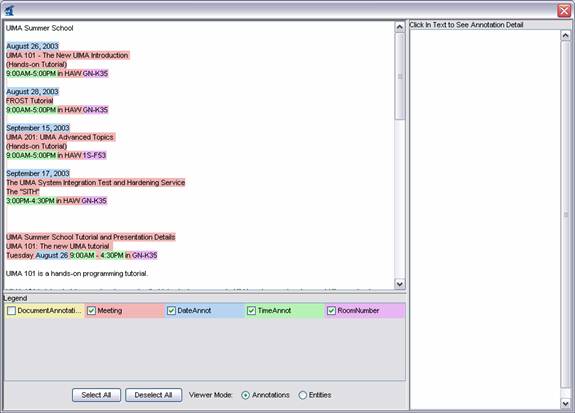This screenshot has height=413, width=575.
Task: Click the text pane scroll-down arrow
Action: (399, 284)
